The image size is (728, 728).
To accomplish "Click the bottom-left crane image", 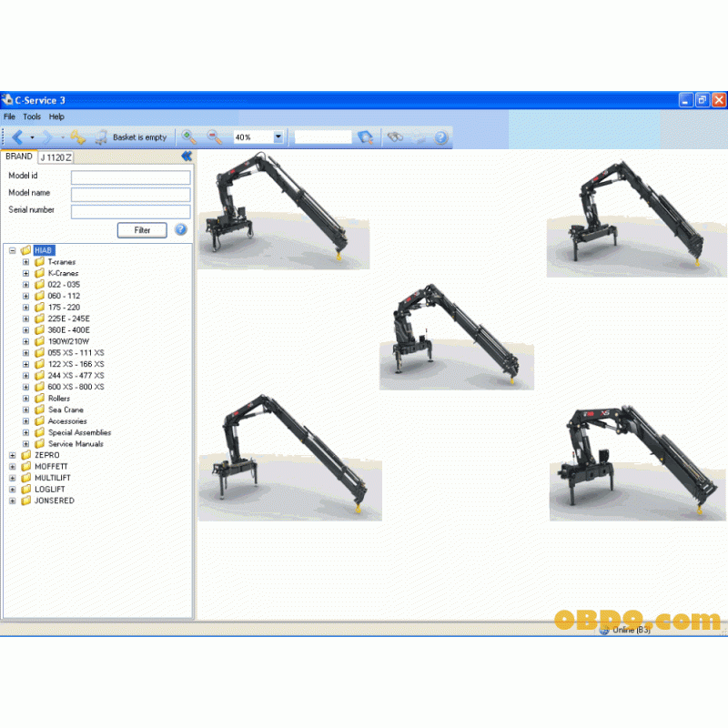I will [290, 458].
